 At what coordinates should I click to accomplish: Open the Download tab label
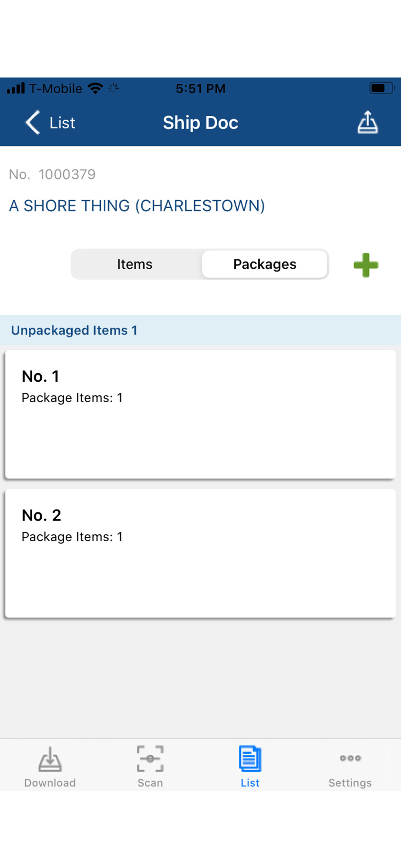pos(50,782)
